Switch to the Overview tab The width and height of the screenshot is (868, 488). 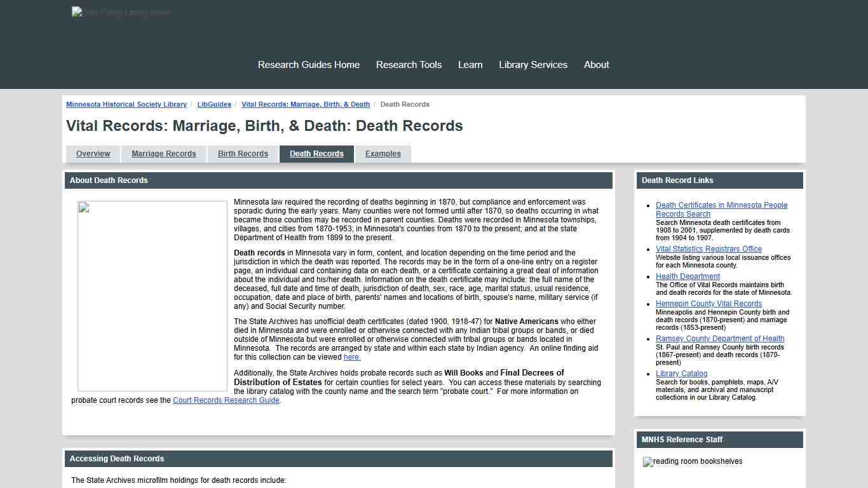(x=93, y=153)
